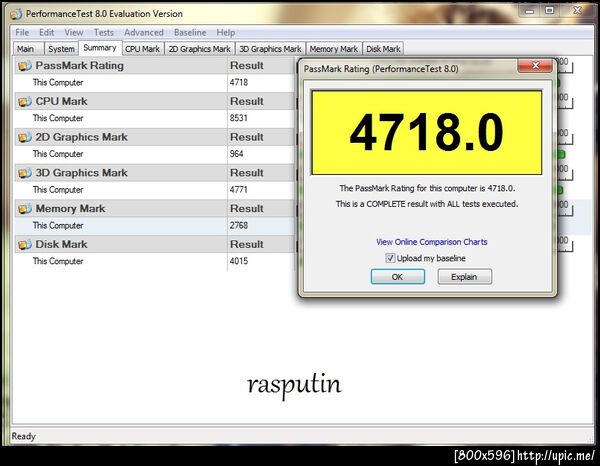Click the Memory Mark result value 2768
This screenshot has width=600, height=466.
click(x=239, y=225)
